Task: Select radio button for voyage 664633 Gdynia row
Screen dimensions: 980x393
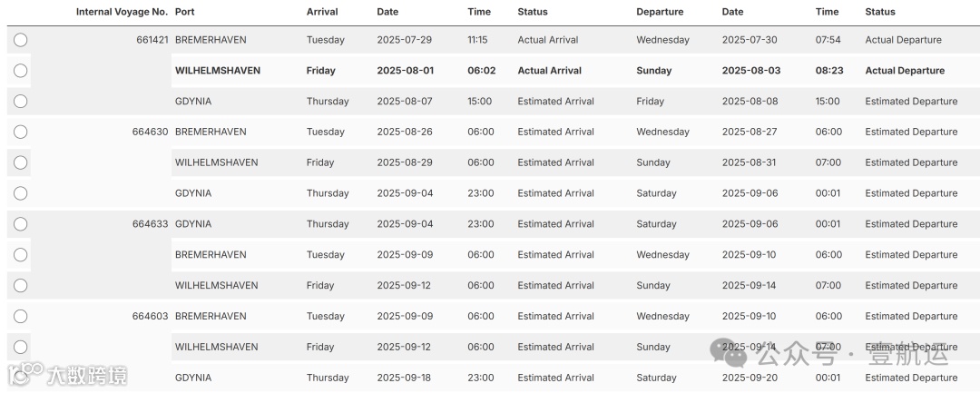Action: coord(20,224)
